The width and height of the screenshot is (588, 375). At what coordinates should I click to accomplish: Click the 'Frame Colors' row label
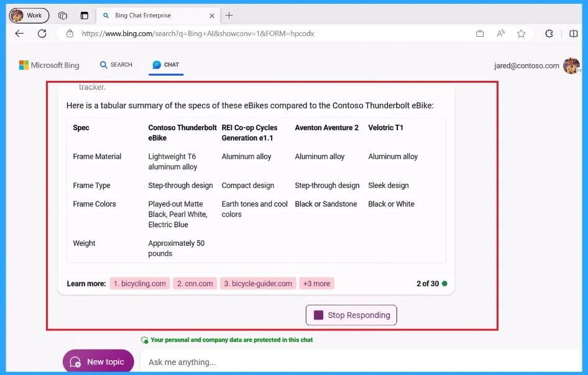click(x=94, y=204)
